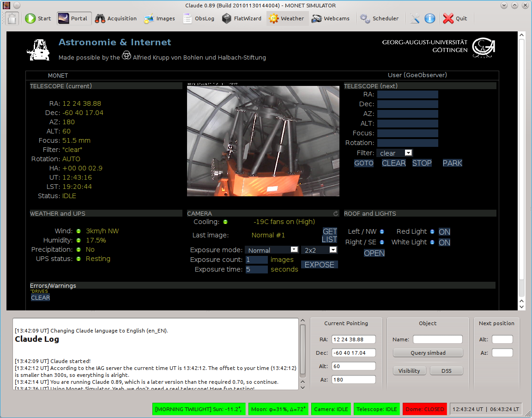Click the green Start icon in the toolbar
532x418 pixels.
pos(31,18)
